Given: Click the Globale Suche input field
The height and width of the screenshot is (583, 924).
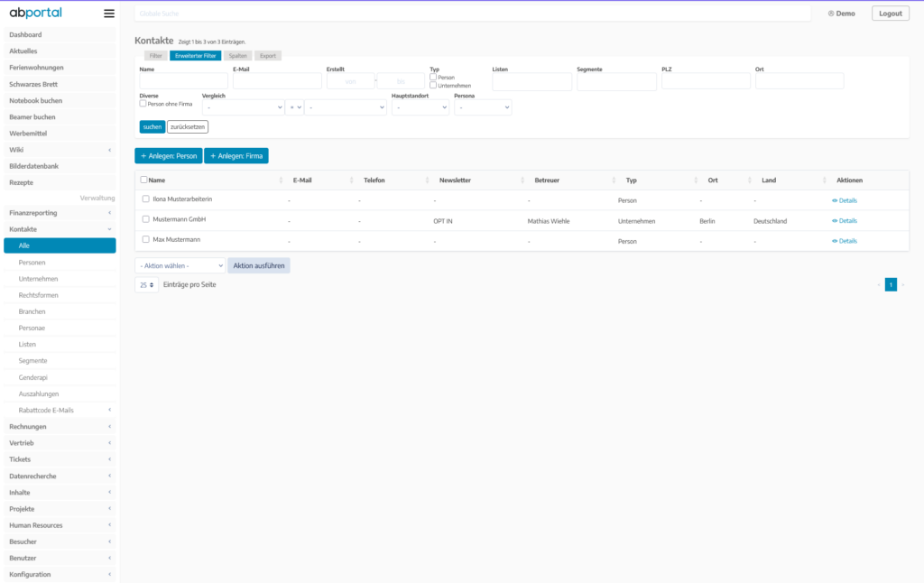Looking at the screenshot, I should [472, 14].
